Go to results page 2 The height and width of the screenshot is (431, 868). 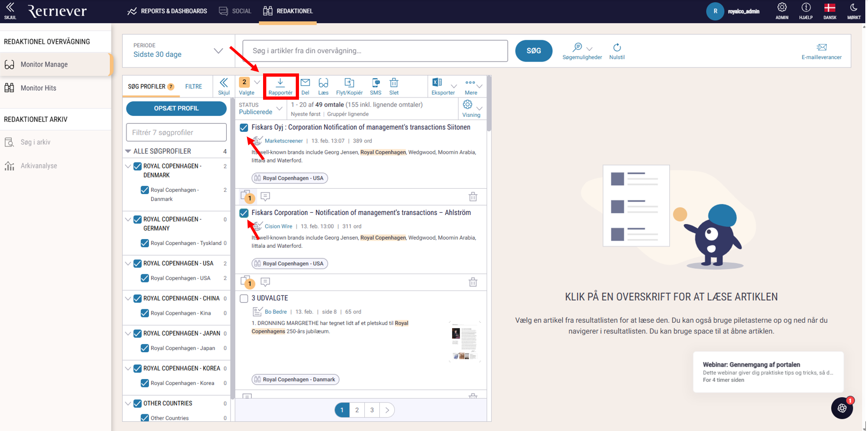pyautogui.click(x=357, y=410)
